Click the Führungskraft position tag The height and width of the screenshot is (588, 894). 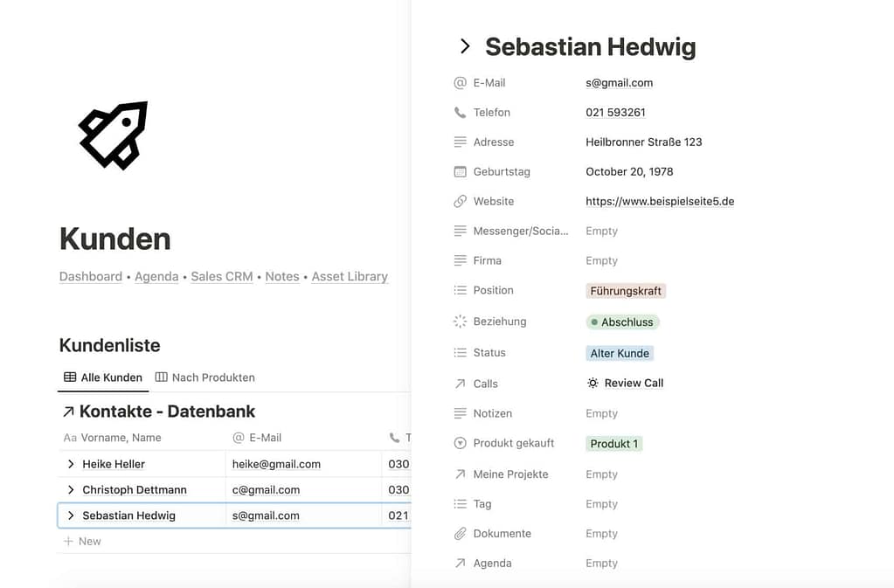[x=626, y=291]
